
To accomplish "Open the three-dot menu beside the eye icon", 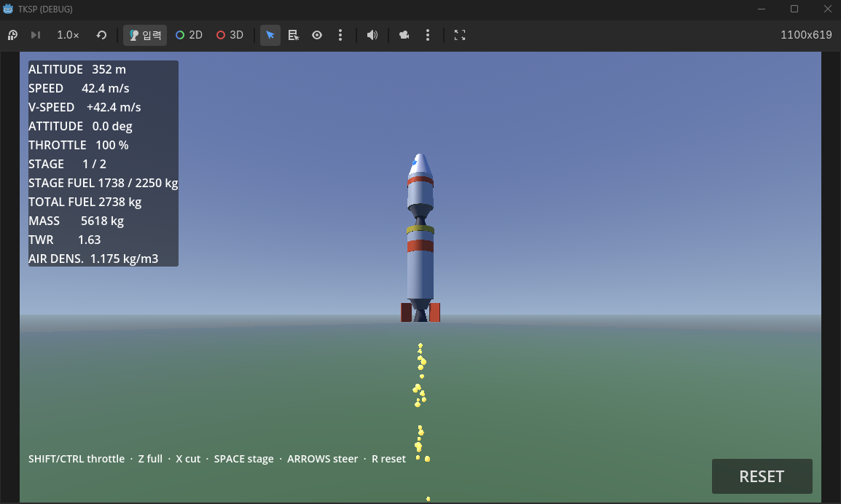I will (340, 36).
